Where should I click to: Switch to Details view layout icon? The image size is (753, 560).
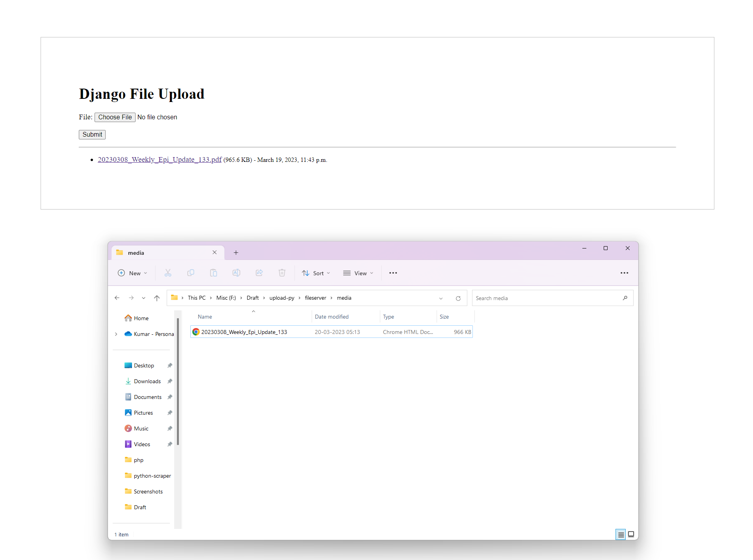[x=621, y=534]
